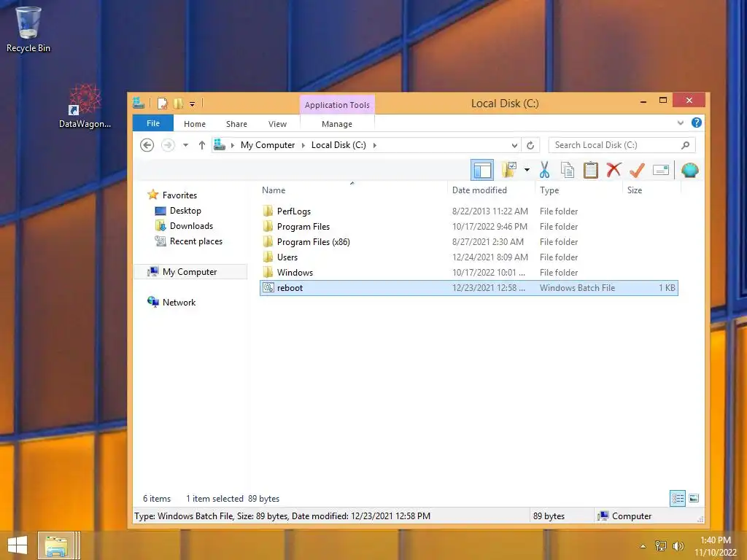Click File Explorer taskbar icon
Viewport: 747px width, 560px height.
pos(56,545)
